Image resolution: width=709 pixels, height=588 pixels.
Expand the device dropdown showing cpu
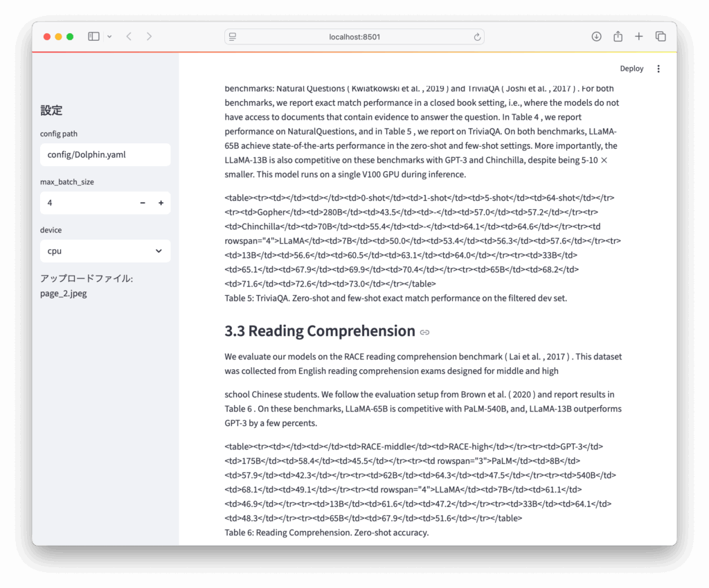(105, 251)
